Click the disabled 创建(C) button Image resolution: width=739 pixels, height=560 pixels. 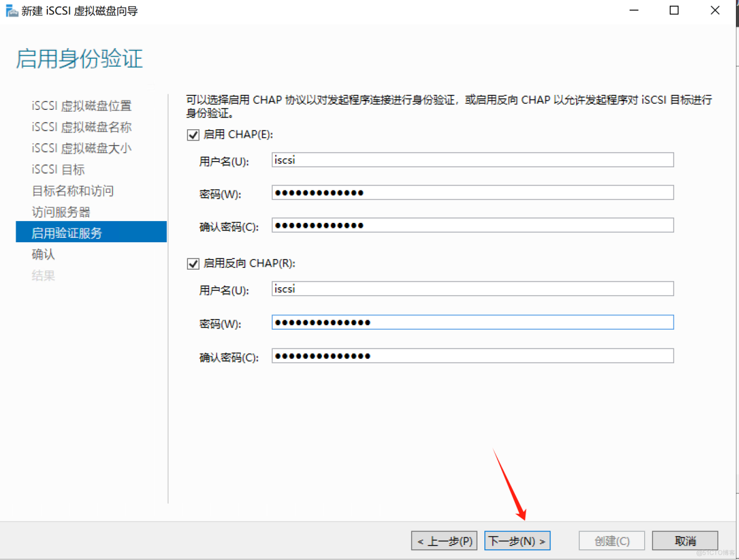[x=612, y=541]
